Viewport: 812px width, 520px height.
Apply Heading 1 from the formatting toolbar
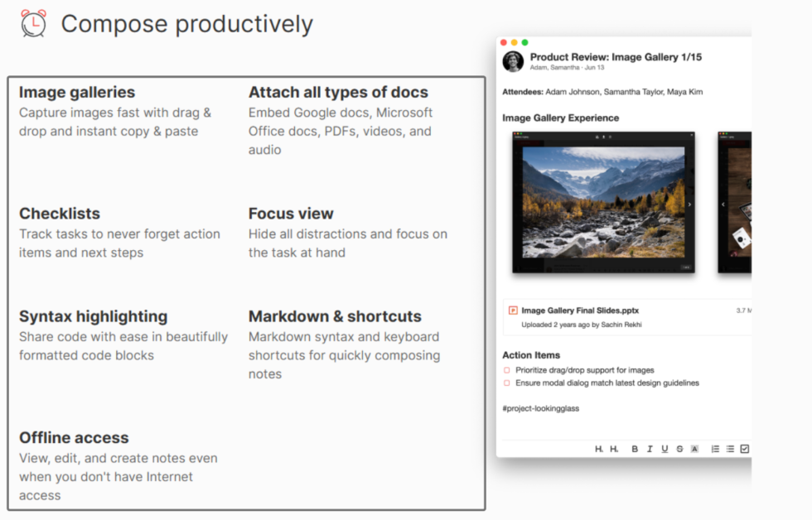click(x=599, y=449)
